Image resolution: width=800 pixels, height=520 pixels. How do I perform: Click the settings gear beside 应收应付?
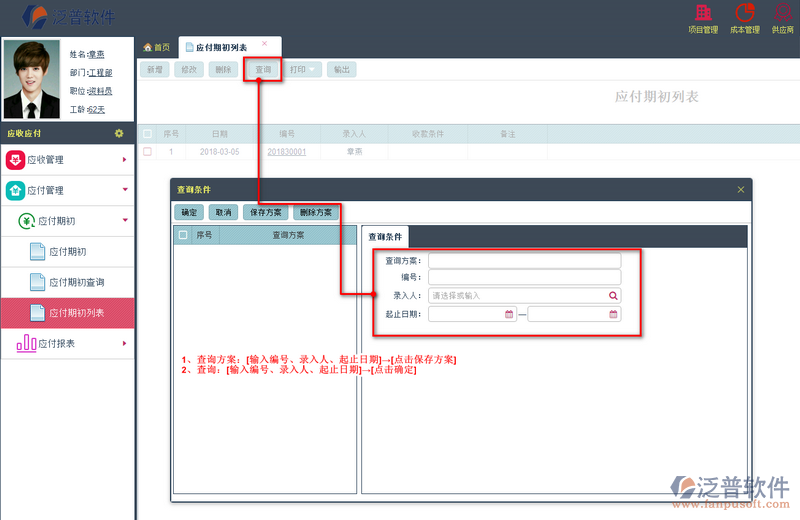(119, 133)
